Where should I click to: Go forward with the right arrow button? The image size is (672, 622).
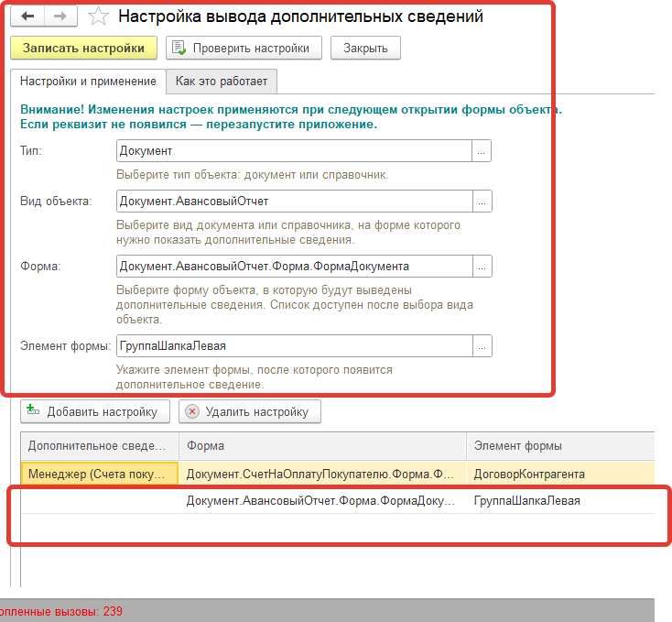tap(60, 16)
